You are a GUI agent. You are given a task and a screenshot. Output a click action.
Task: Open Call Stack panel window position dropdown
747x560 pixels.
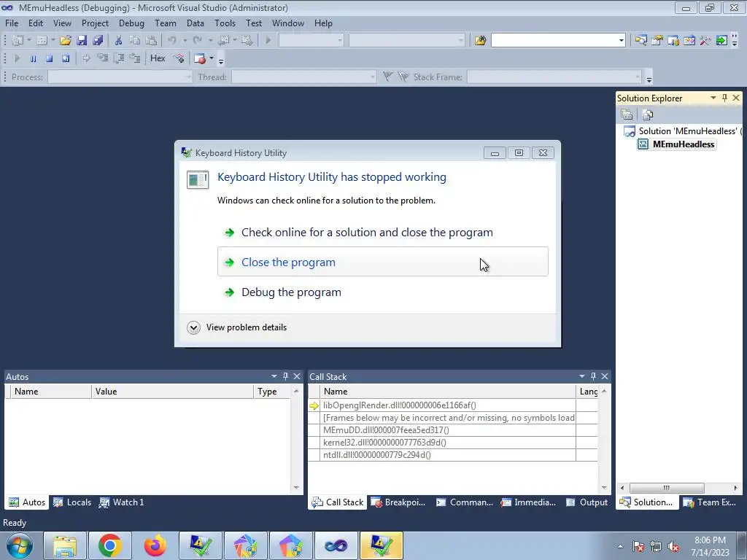(x=581, y=376)
